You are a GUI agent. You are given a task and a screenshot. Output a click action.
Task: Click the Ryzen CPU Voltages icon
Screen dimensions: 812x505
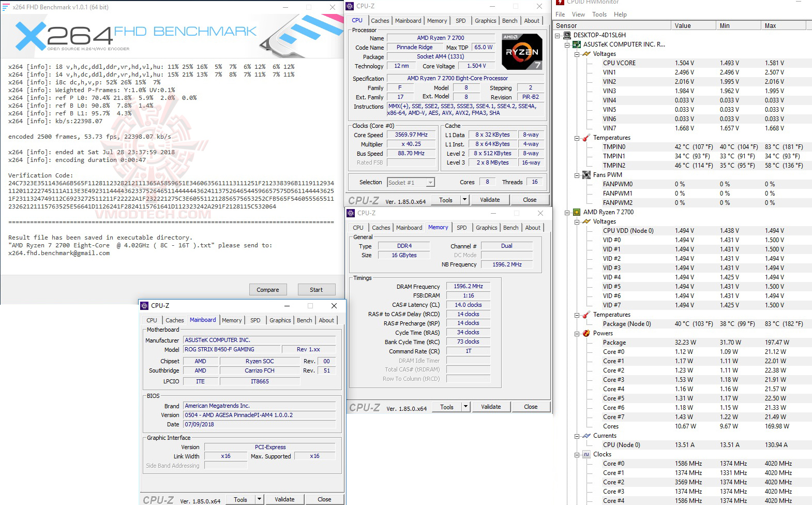point(587,221)
